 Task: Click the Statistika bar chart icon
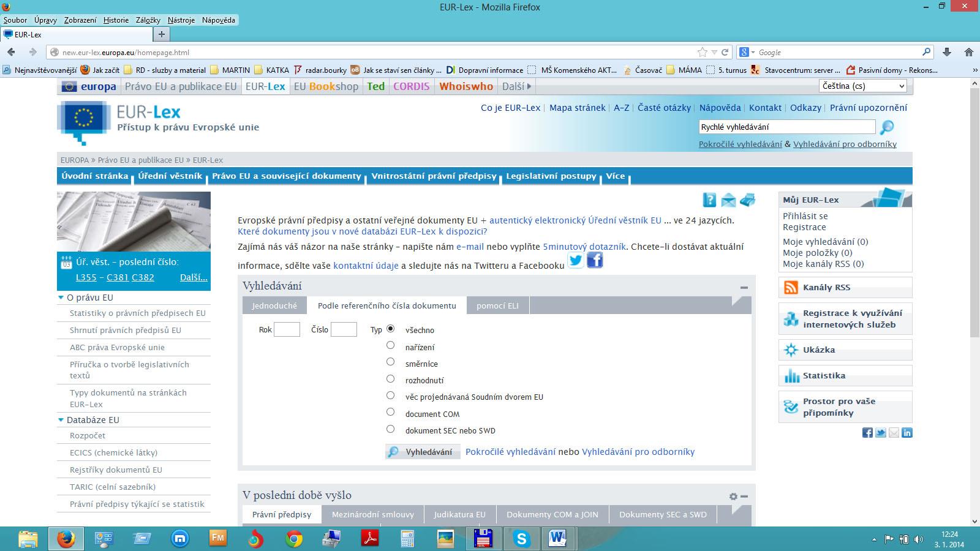coord(791,376)
